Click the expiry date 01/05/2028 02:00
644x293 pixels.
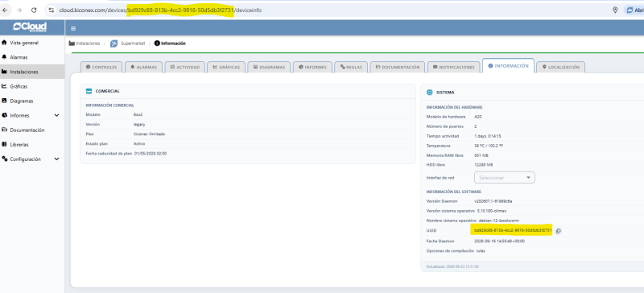tap(151, 153)
